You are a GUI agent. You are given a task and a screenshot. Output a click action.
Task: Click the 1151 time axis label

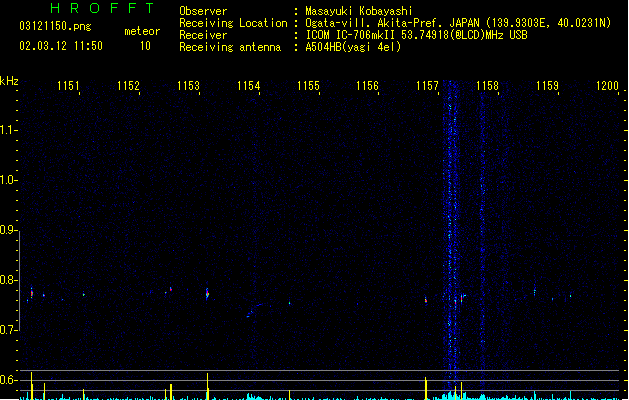click(68, 85)
